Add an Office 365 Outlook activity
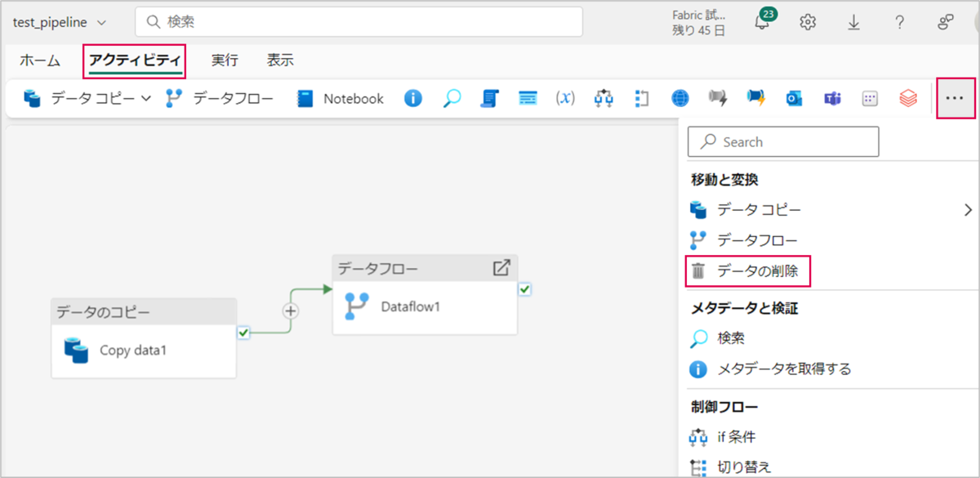 tap(794, 99)
